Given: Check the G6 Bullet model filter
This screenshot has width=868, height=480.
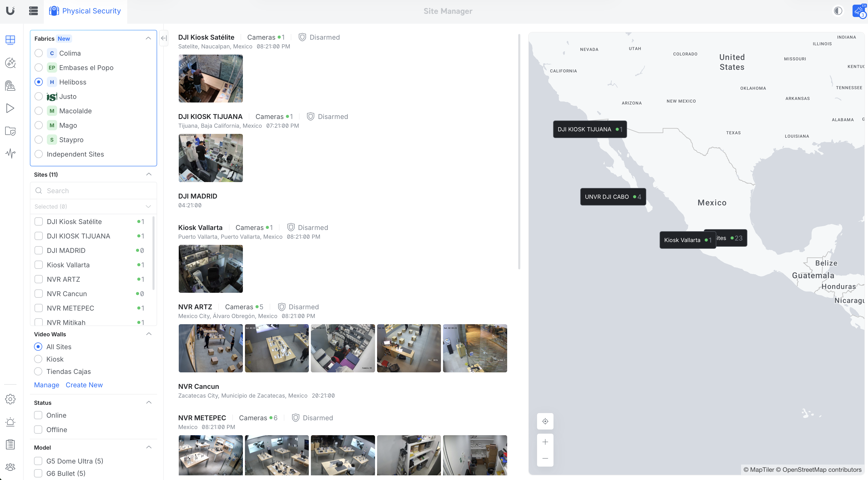Looking at the screenshot, I should (x=38, y=473).
